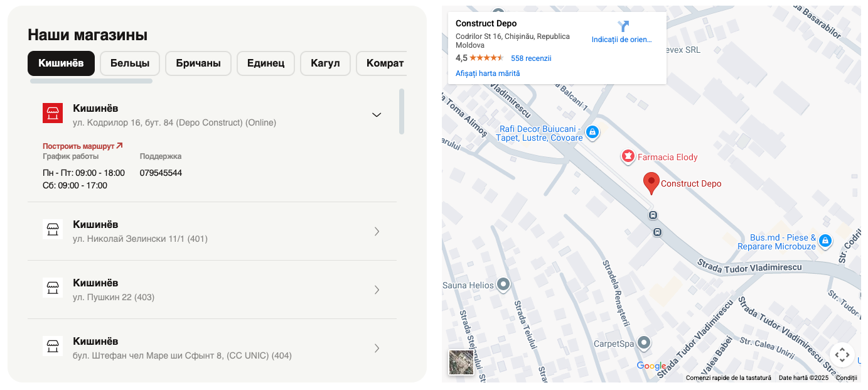
Task: Click the store icon beside Николай Зелински 11/1
Action: point(53,229)
